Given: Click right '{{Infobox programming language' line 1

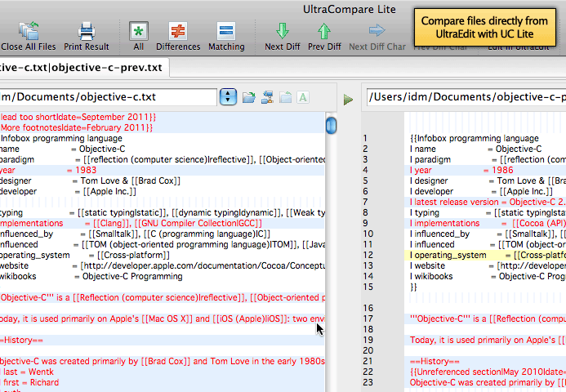Looking at the screenshot, I should pos(485,139).
